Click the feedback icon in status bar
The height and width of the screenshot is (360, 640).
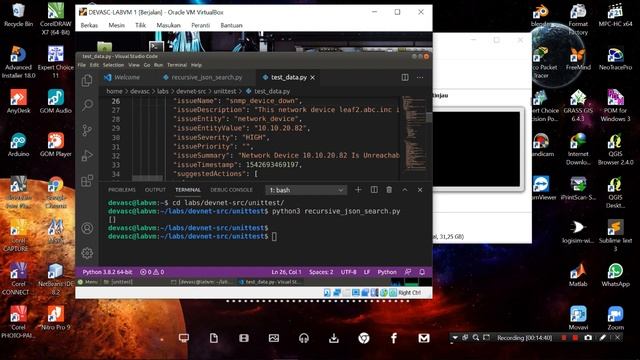coord(408,272)
